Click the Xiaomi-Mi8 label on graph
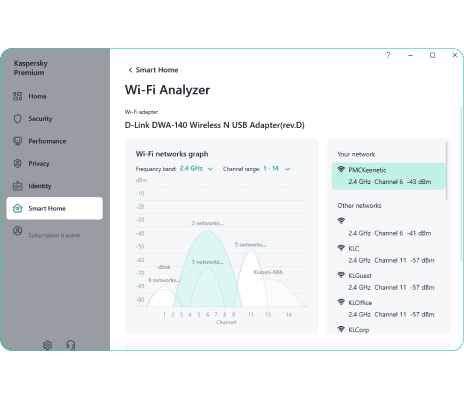 pyautogui.click(x=268, y=272)
